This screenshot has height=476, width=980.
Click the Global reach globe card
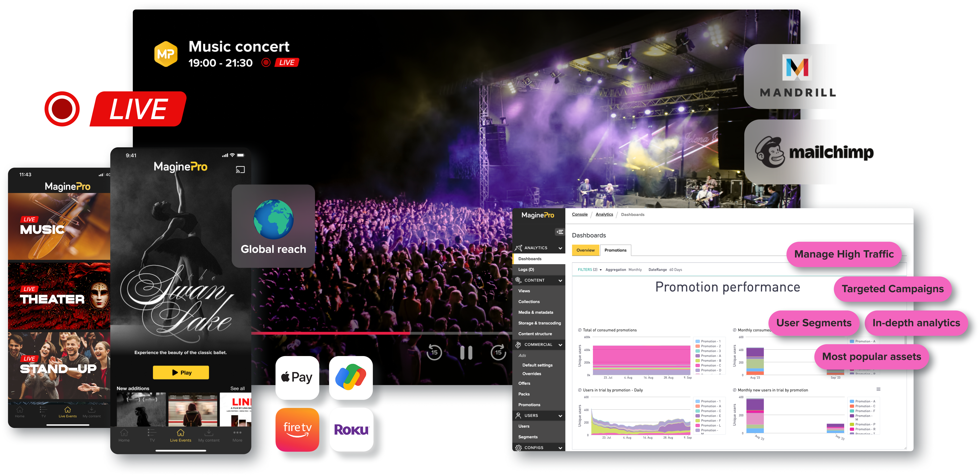pyautogui.click(x=273, y=226)
